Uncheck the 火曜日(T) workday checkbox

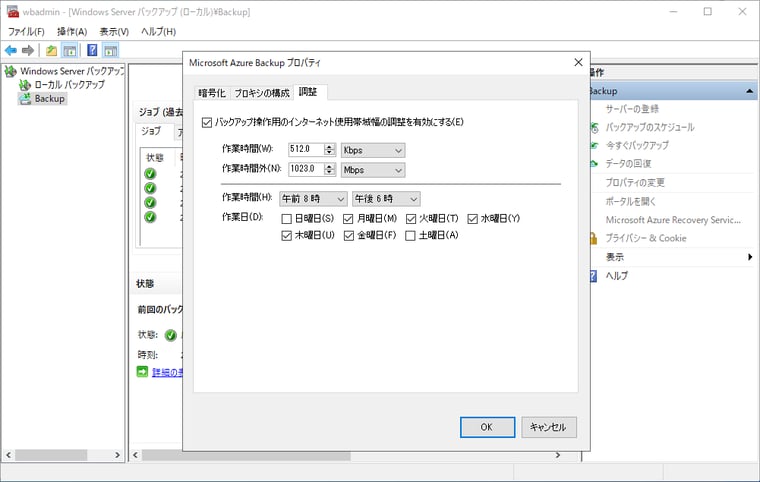[411, 219]
